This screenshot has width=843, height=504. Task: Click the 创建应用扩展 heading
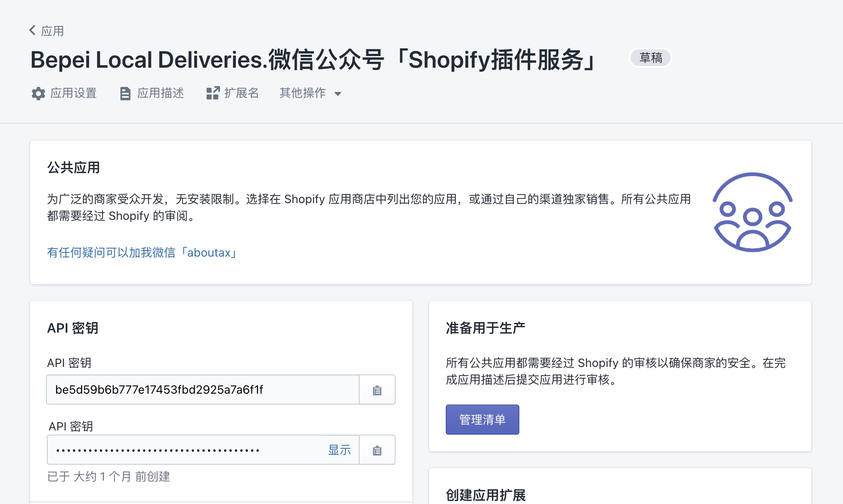[x=485, y=495]
